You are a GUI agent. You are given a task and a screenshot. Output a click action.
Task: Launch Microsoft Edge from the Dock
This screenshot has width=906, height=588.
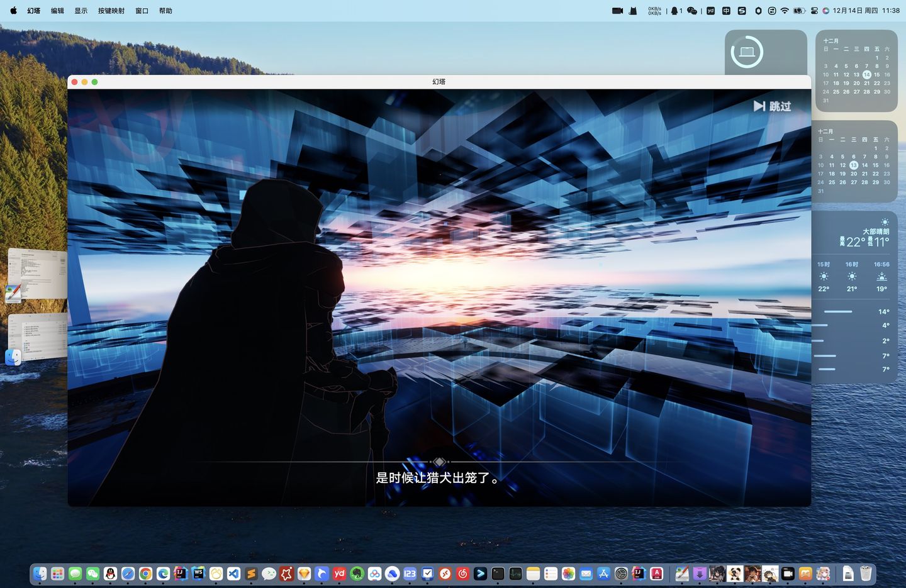pos(163,574)
